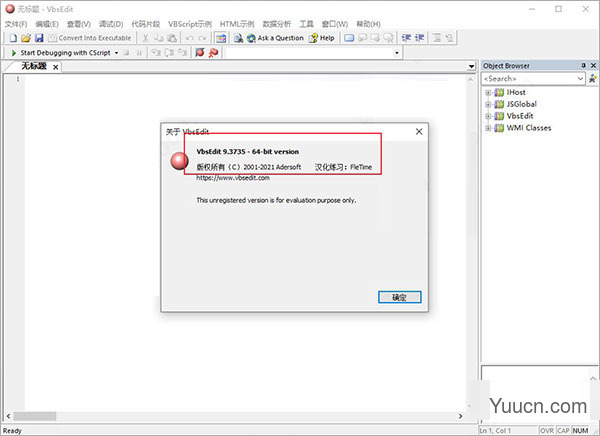Image resolution: width=600 pixels, height=436 pixels.
Task: Pin the Object Browser panel
Action: 584,65
